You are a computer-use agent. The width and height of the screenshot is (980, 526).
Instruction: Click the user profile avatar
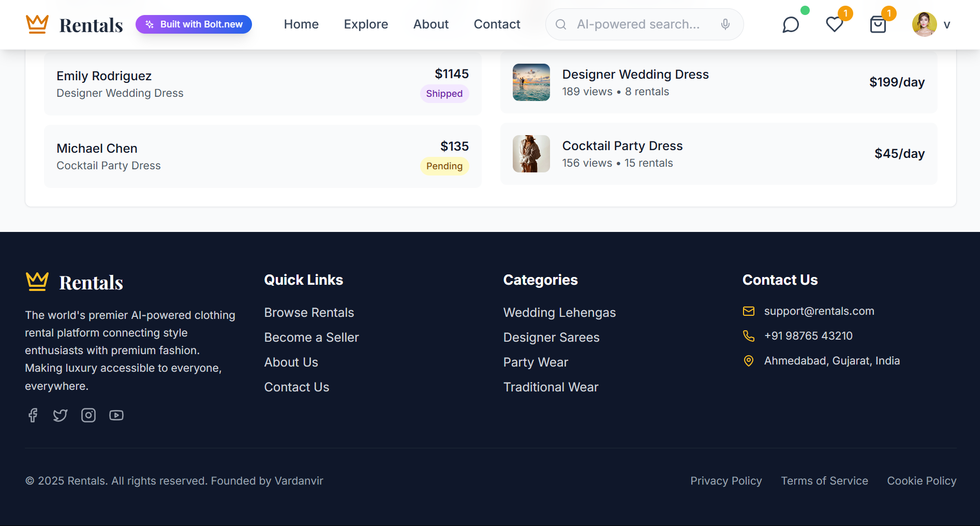925,24
